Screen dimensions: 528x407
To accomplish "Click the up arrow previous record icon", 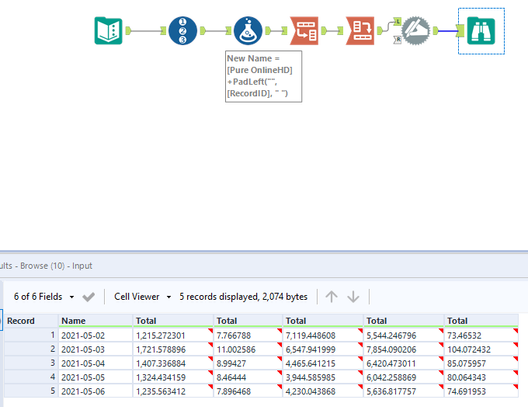I will 331,297.
